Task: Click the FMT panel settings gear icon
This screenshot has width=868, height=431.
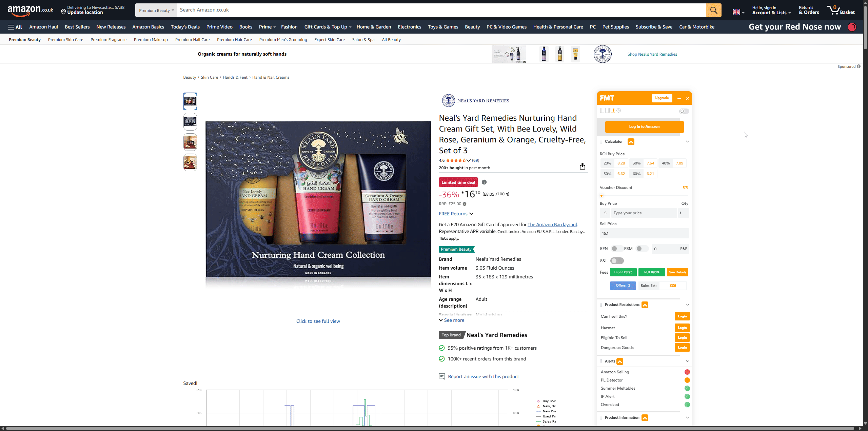Action: coord(619,111)
